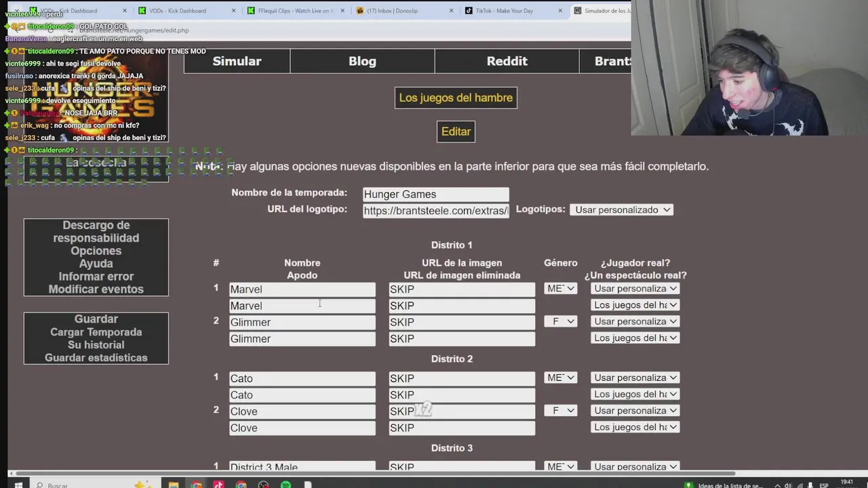Click the URL del logotipo field
Image resolution: width=868 pixels, height=488 pixels.
point(435,211)
